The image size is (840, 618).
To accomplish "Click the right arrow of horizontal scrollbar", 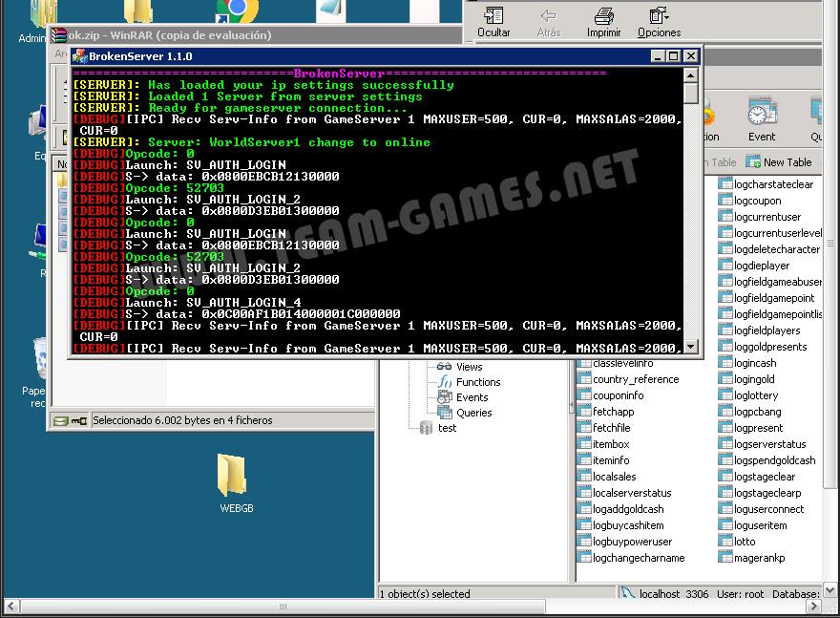I will click(x=813, y=607).
